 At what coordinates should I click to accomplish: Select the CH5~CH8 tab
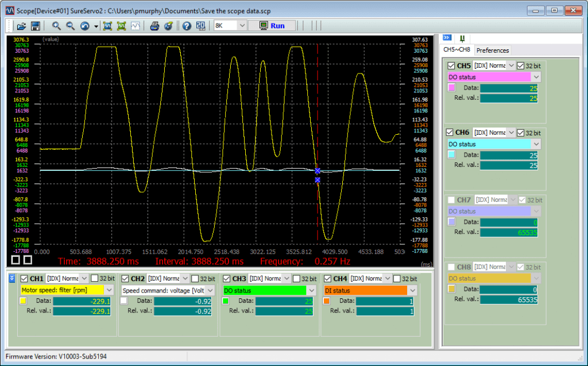[457, 50]
